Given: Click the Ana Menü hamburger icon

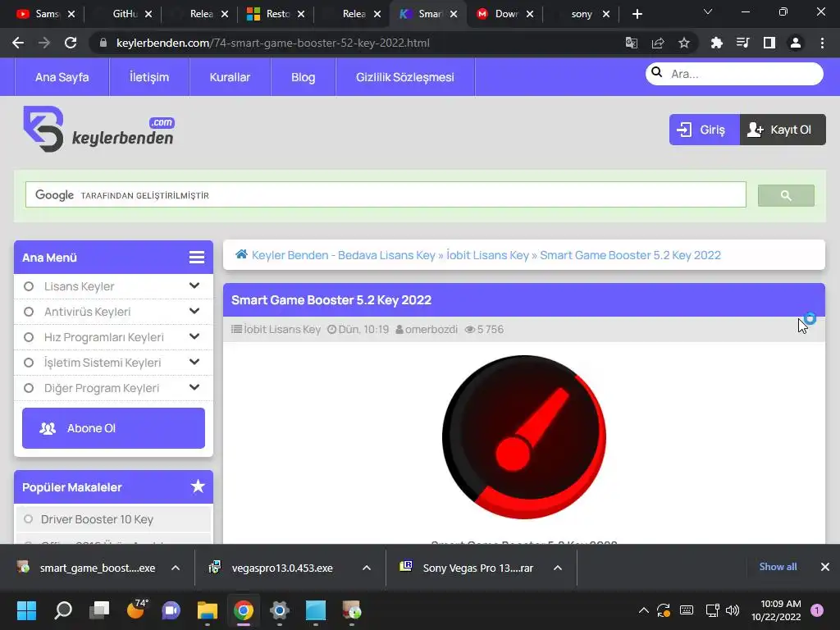Looking at the screenshot, I should click(x=197, y=257).
